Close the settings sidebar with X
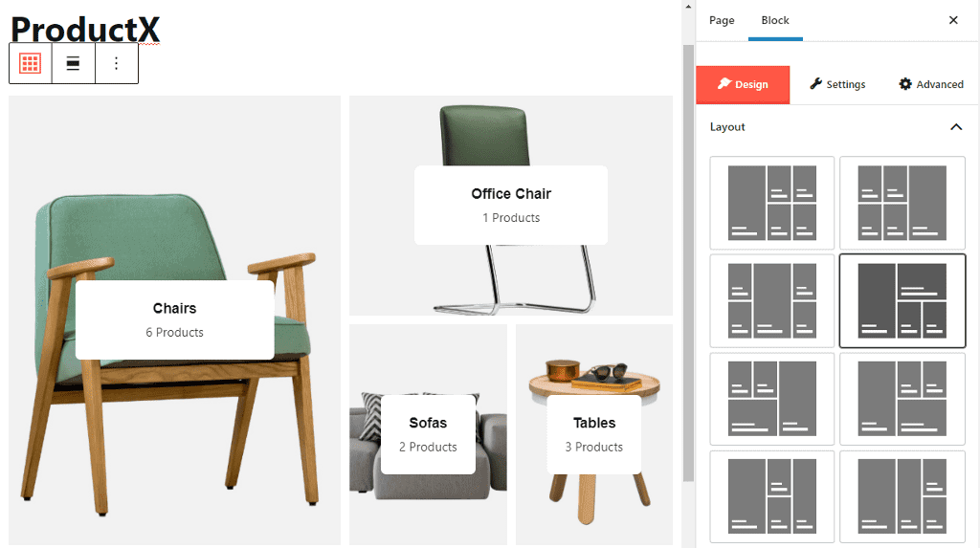980x548 pixels. pos(953,20)
